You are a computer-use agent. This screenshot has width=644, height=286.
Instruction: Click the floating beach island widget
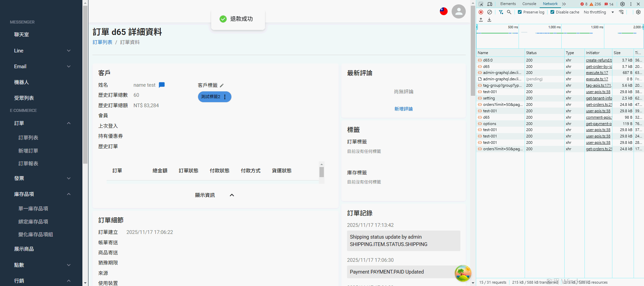[463, 273]
